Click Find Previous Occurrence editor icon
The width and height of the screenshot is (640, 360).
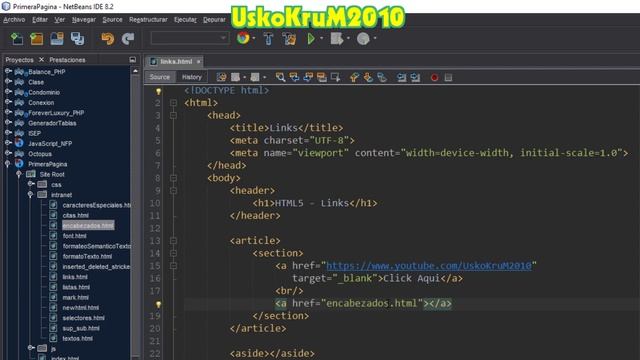[x=294, y=77]
